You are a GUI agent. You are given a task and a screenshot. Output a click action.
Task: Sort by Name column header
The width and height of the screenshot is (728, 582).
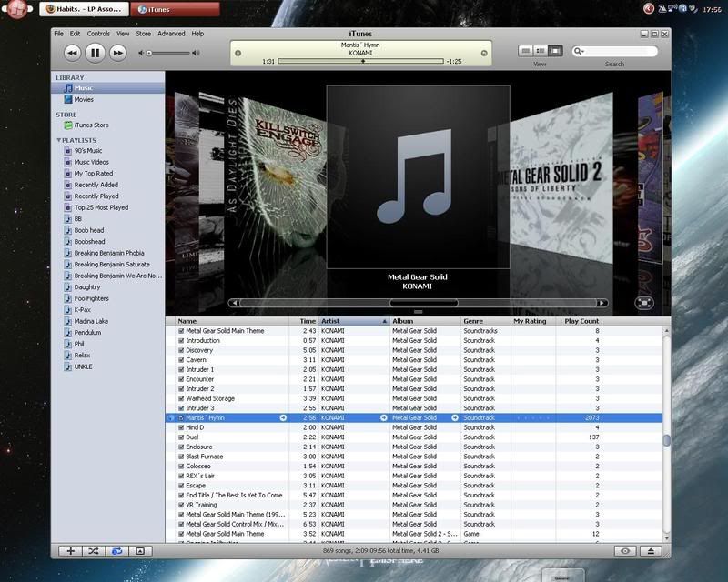pyautogui.click(x=232, y=321)
